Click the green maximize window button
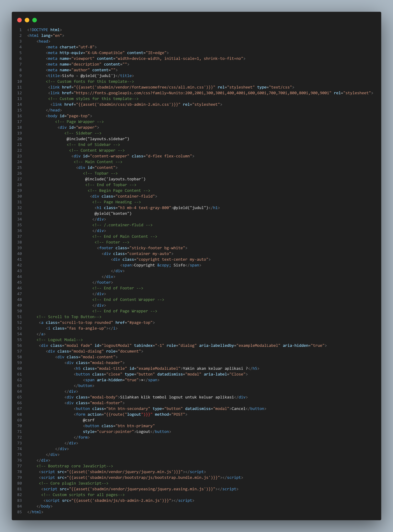The image size is (393, 532). tap(35, 20)
